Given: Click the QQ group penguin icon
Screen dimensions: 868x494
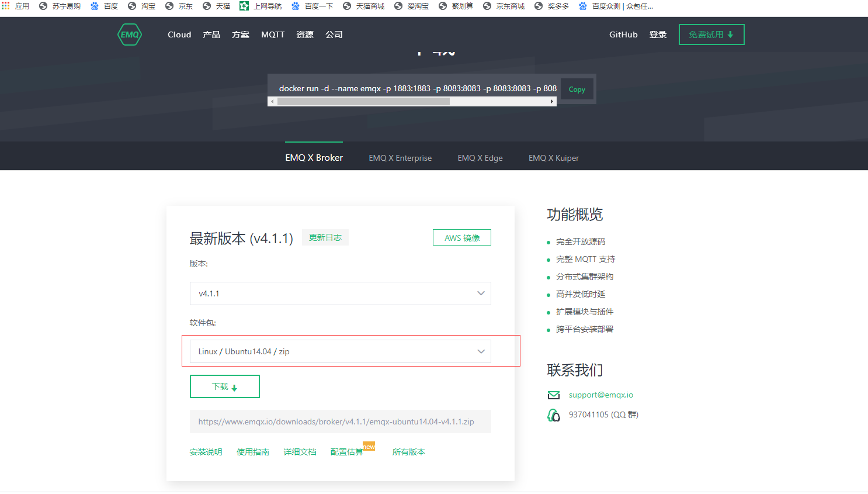Looking at the screenshot, I should pos(554,415).
